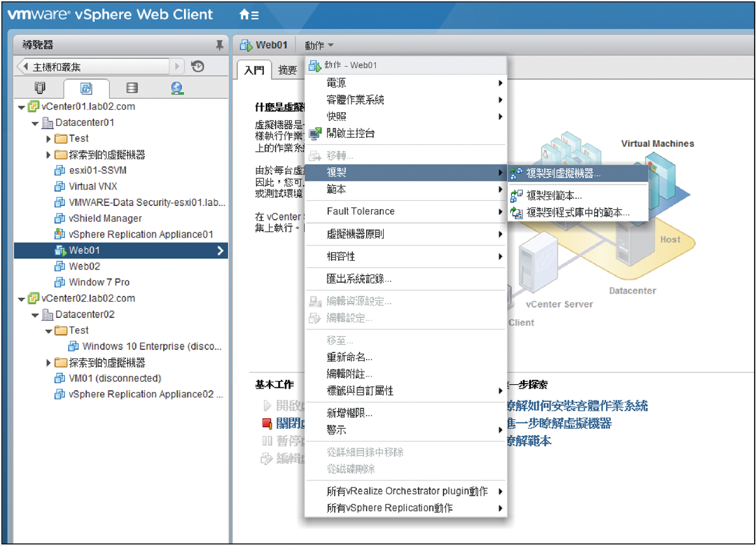756x546 pixels.
Task: Expand the Test folder under Datacenter01
Action: (49, 139)
